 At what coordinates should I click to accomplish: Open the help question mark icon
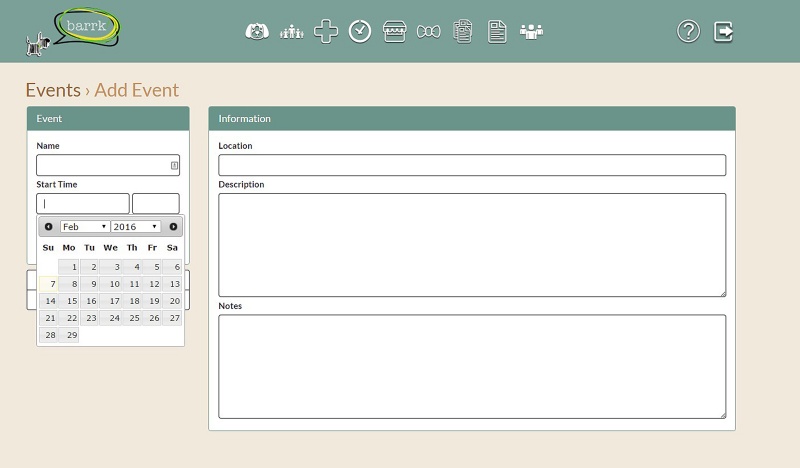(688, 32)
